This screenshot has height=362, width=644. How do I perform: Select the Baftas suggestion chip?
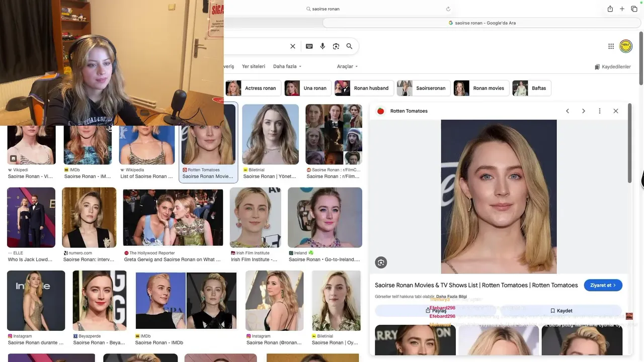532,88
